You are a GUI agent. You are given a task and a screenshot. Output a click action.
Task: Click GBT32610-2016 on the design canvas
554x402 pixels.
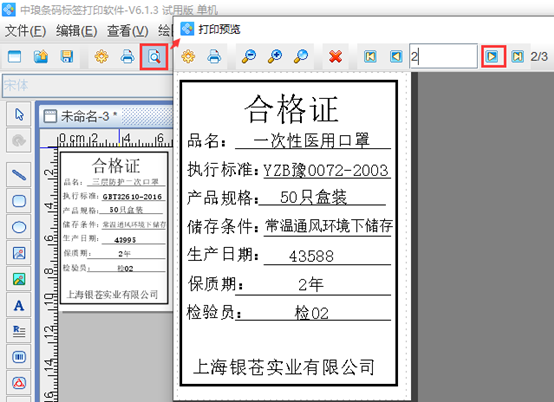tap(132, 197)
